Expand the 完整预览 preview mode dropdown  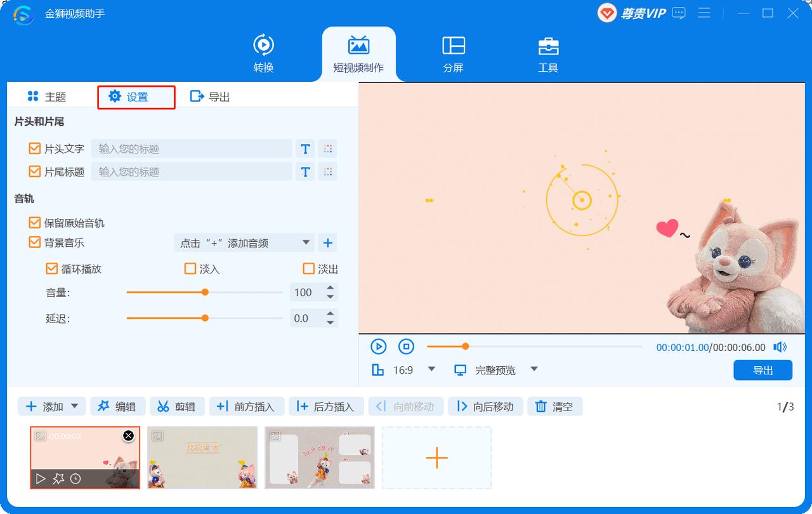coord(534,369)
